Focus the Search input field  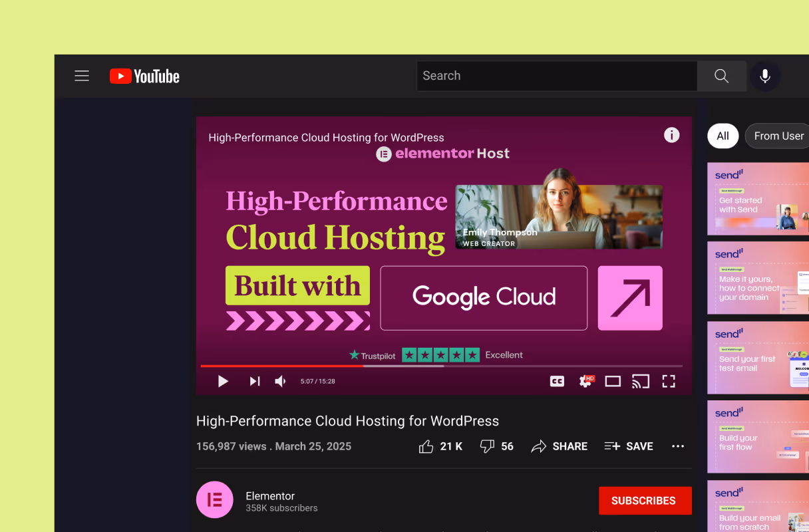[x=557, y=76]
